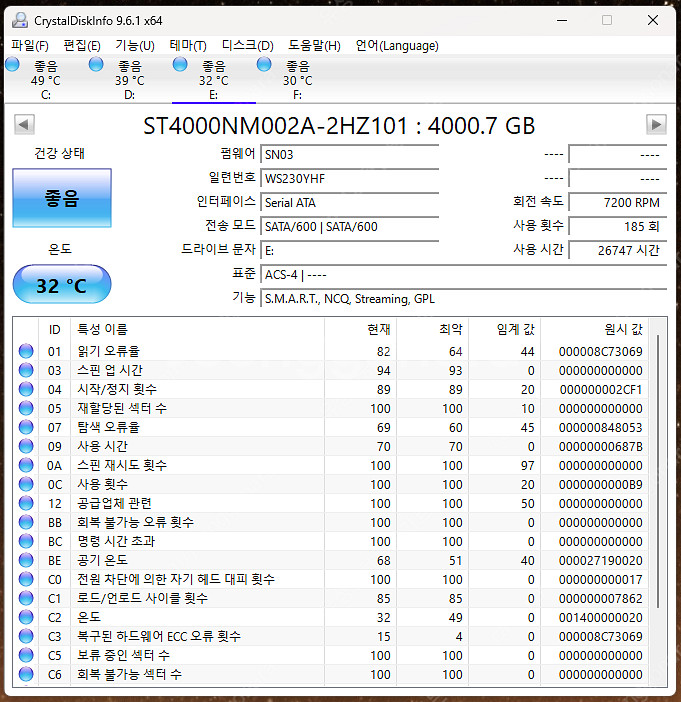Click the standard field ACS-4

coord(463,274)
